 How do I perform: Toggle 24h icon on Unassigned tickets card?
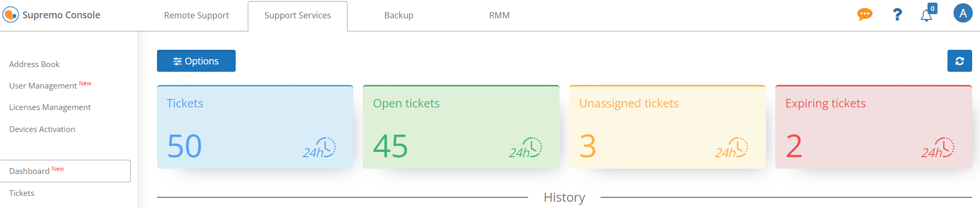tap(732, 148)
